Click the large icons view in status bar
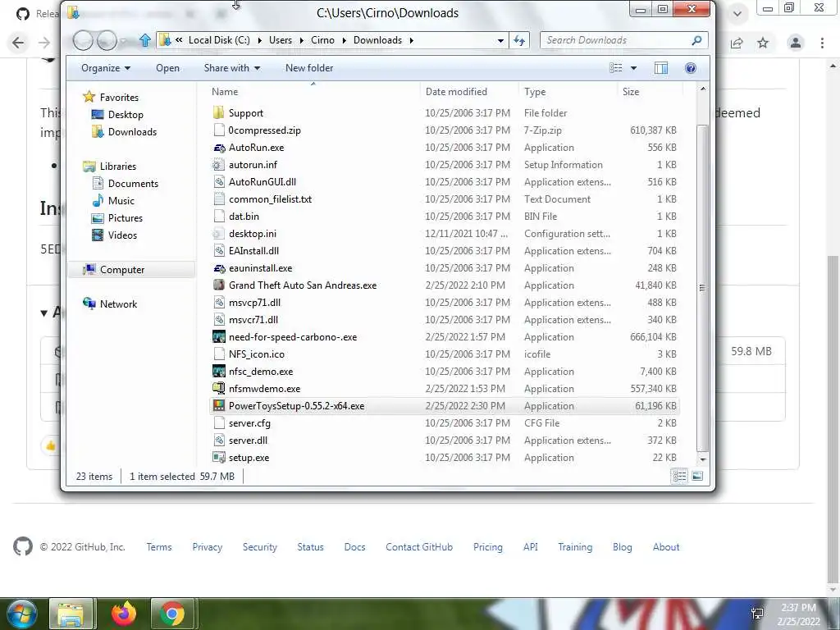Screen dimensions: 840x630 tap(697, 477)
